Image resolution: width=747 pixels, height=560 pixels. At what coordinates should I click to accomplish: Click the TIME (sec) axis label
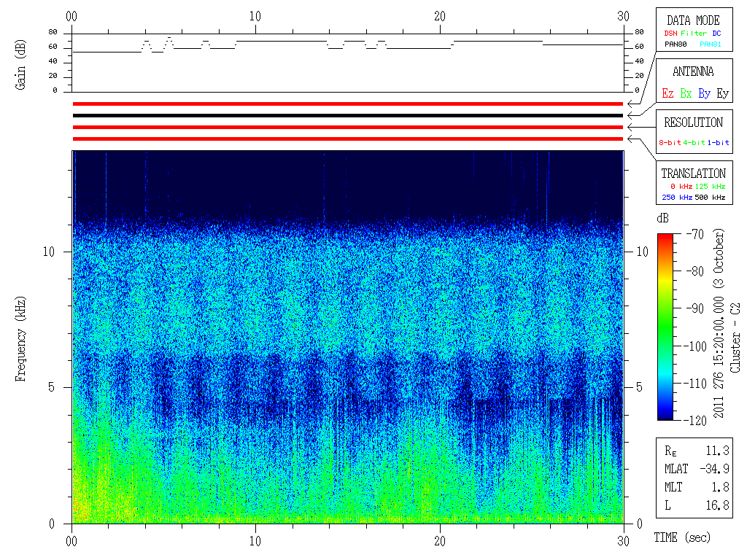click(x=682, y=537)
